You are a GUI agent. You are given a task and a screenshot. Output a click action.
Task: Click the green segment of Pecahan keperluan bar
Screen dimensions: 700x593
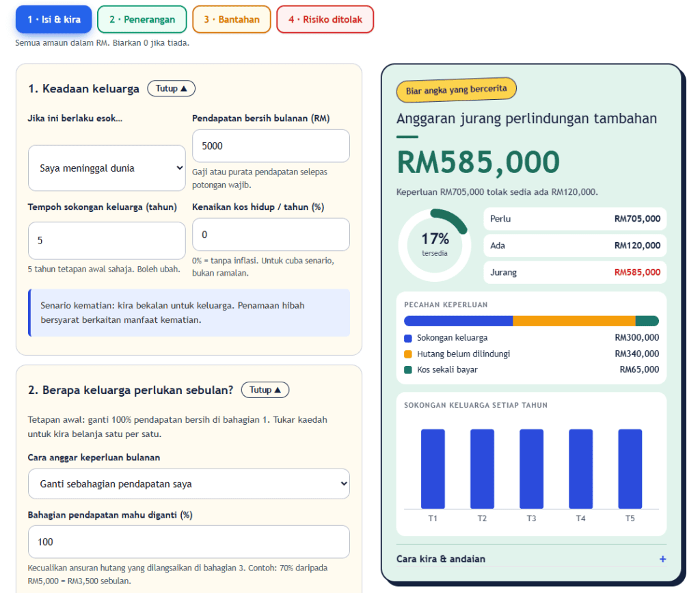[x=647, y=321]
